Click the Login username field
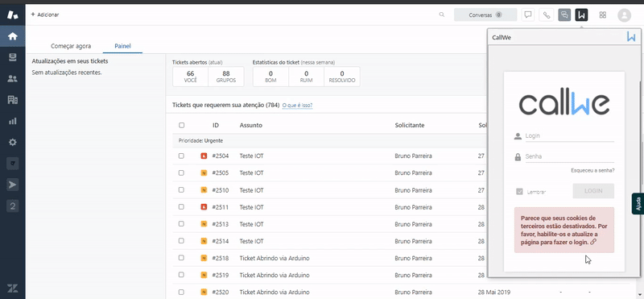This screenshot has width=644, height=299. click(x=570, y=135)
